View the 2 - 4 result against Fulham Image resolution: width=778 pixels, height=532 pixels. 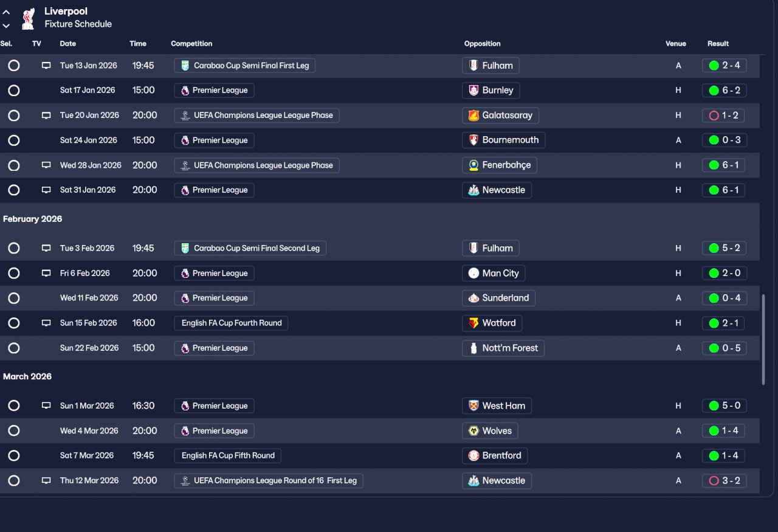725,66
